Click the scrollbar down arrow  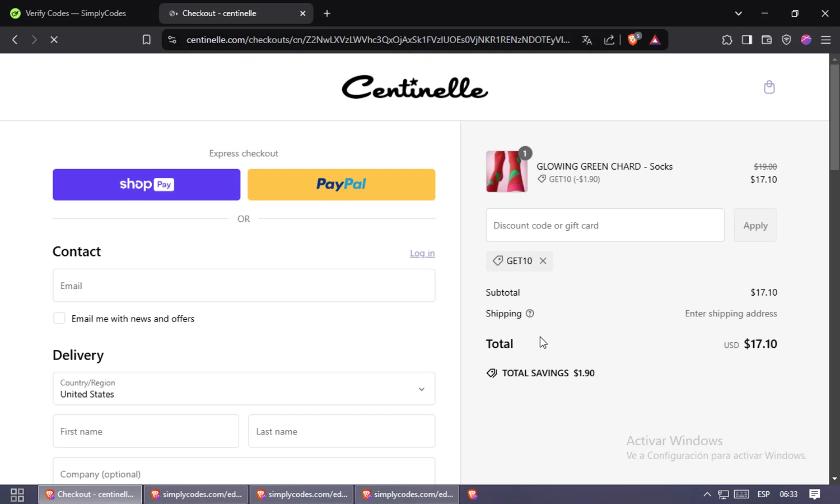point(834,479)
